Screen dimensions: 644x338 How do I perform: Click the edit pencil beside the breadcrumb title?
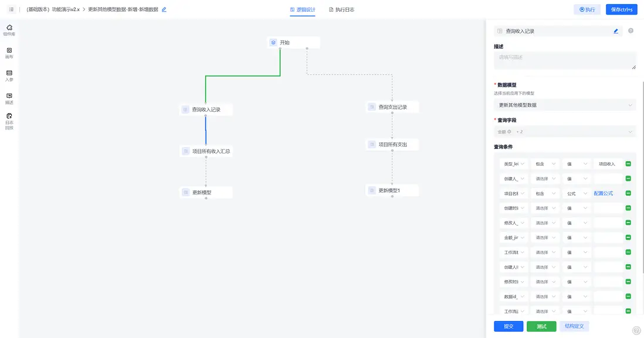164,10
